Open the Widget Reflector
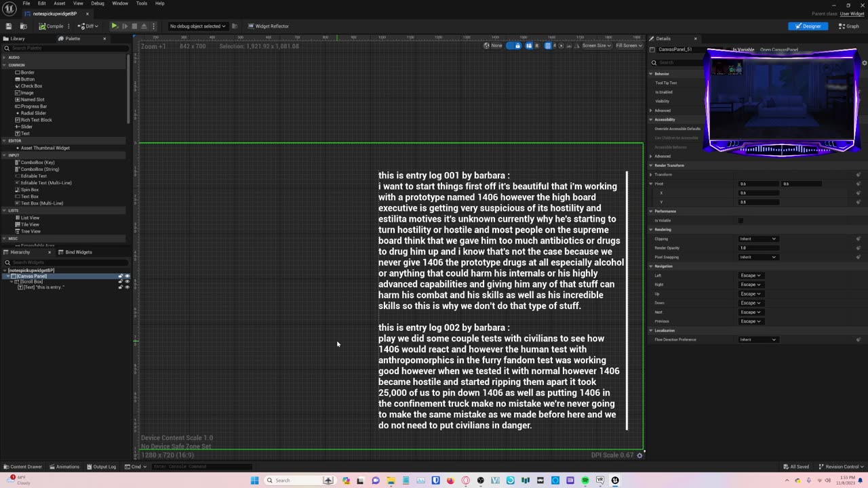 click(x=269, y=26)
